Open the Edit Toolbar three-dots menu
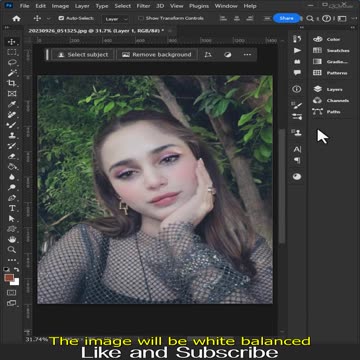 (x=12, y=260)
